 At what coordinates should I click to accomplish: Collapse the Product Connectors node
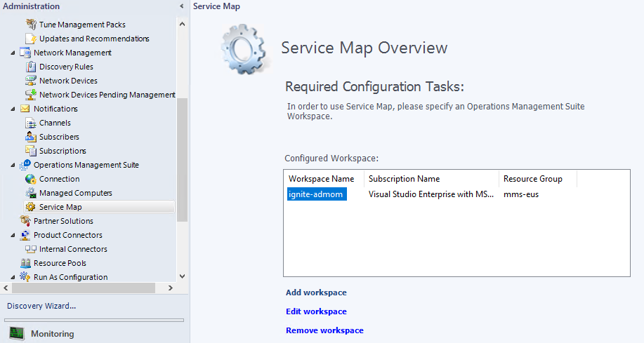click(13, 236)
